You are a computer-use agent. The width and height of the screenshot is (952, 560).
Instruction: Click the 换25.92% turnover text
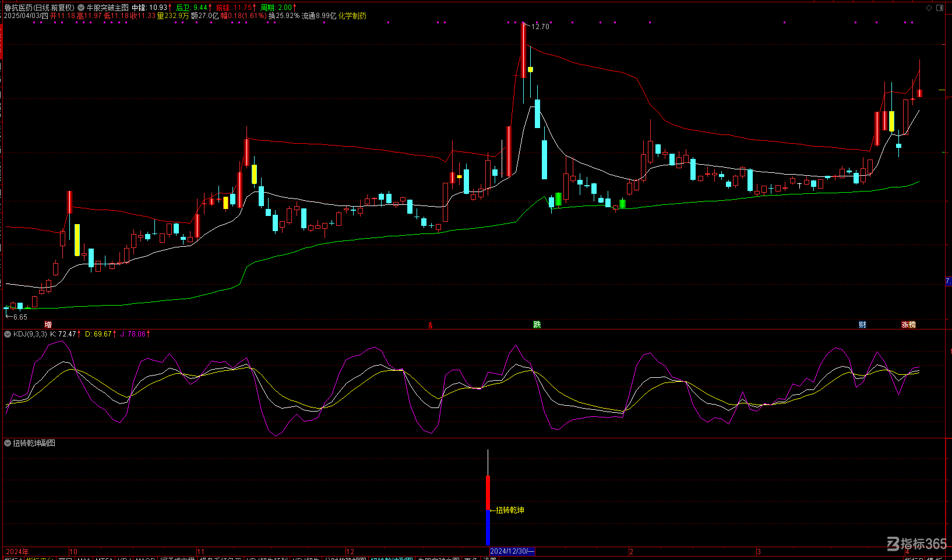[284, 16]
